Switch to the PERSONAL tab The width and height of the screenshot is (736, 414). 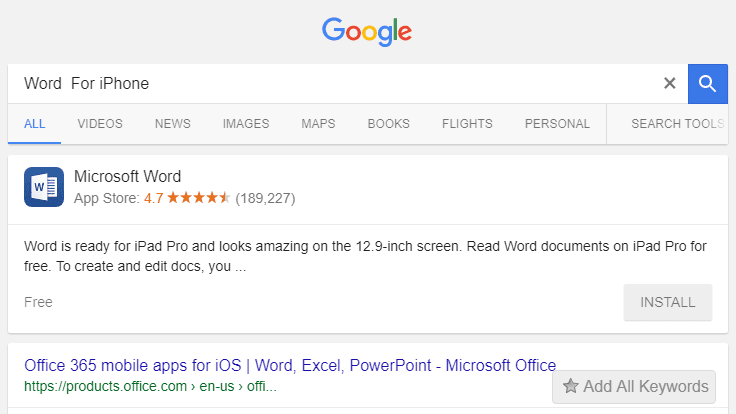pos(557,124)
